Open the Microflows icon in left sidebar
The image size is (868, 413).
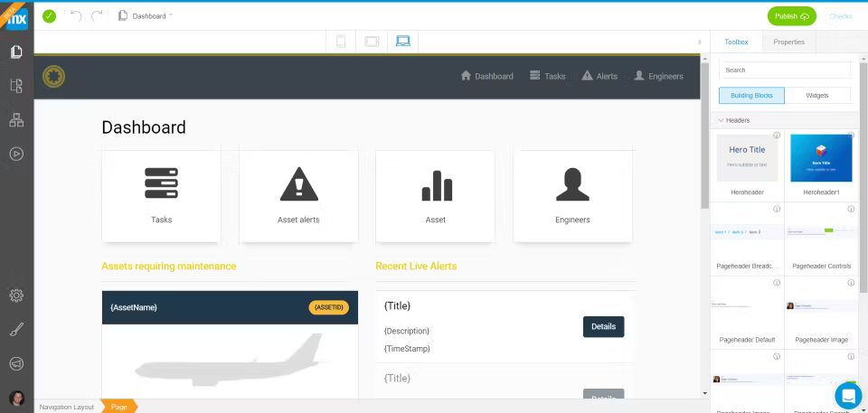(16, 86)
